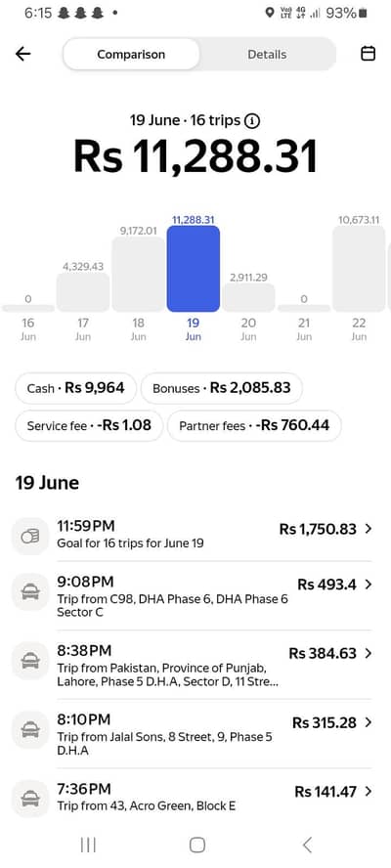Tap the Partner fees chip
The height and width of the screenshot is (868, 391).
(254, 426)
